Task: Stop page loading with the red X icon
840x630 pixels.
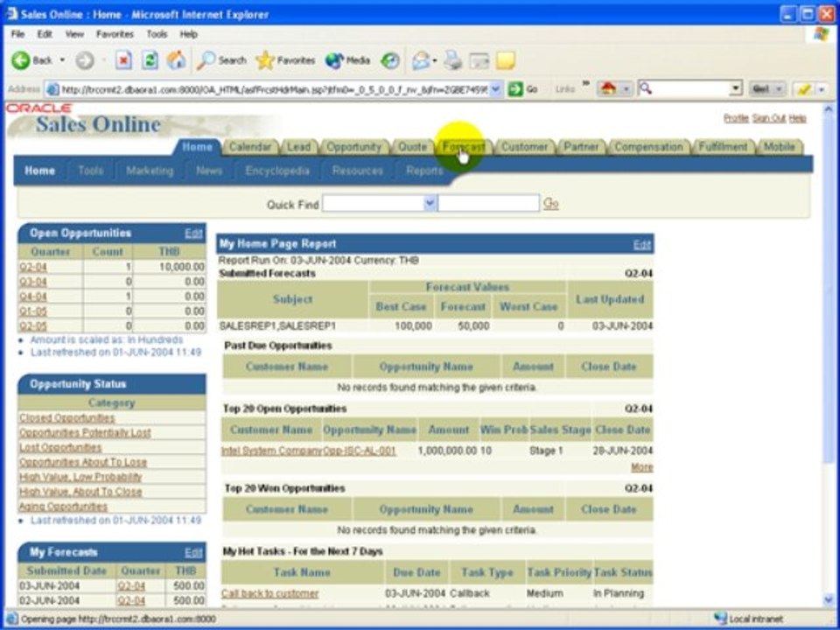Action: [x=123, y=60]
